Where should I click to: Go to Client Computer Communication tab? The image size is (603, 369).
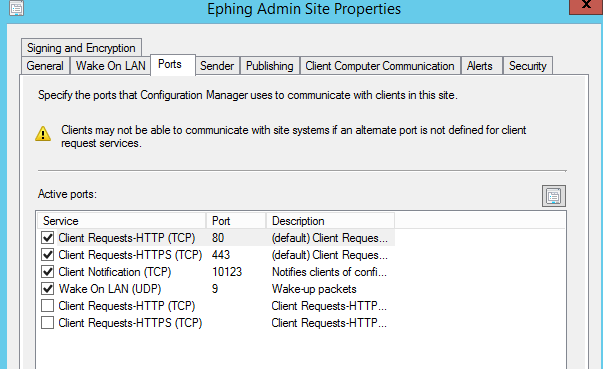[x=380, y=66]
